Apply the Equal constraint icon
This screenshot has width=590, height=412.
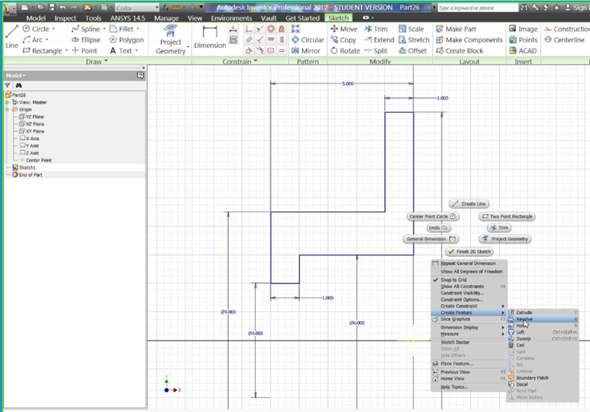click(282, 51)
